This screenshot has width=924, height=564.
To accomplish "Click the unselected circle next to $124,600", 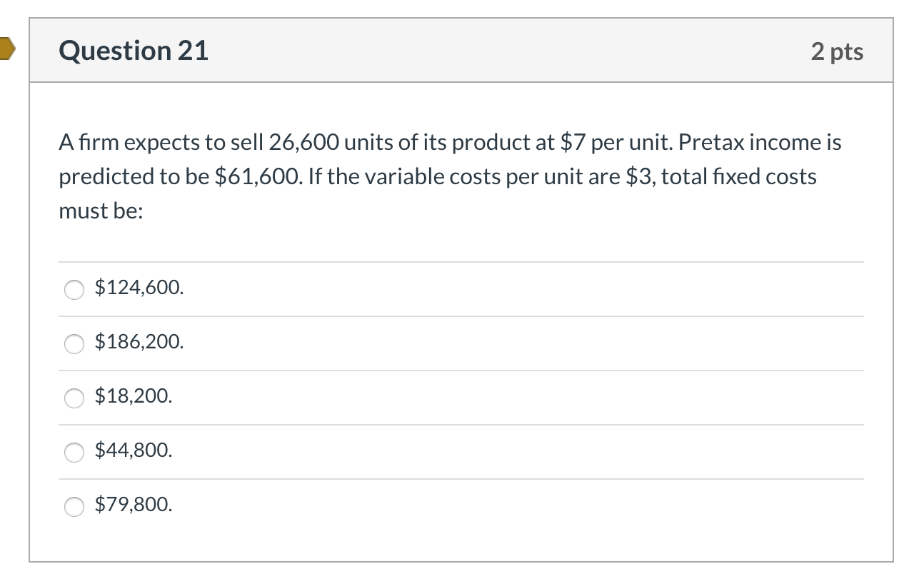I will pyautogui.click(x=74, y=290).
